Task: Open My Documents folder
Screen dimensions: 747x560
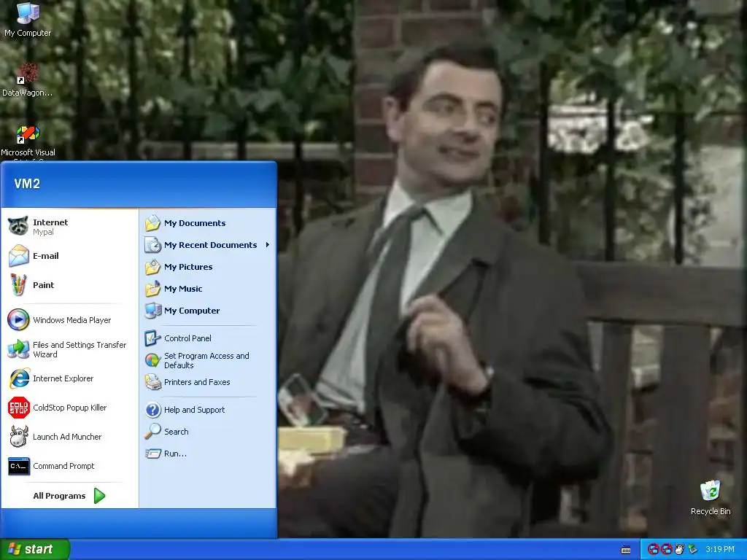Action: [208, 223]
